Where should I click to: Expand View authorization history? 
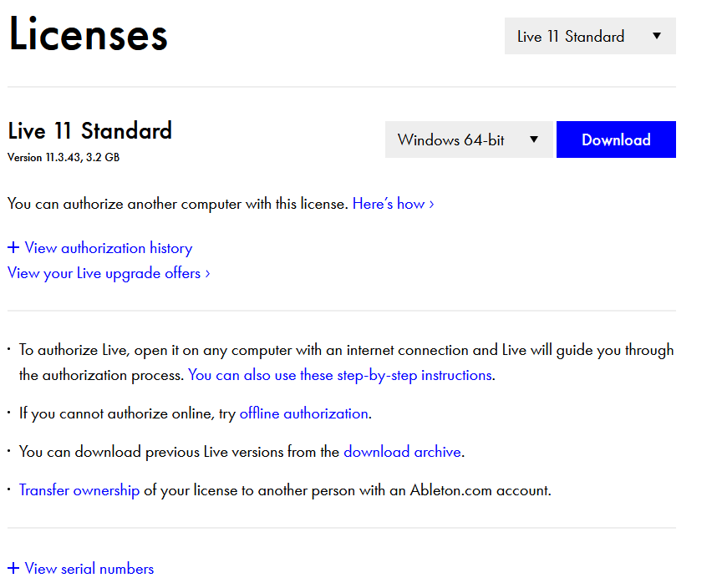point(109,248)
